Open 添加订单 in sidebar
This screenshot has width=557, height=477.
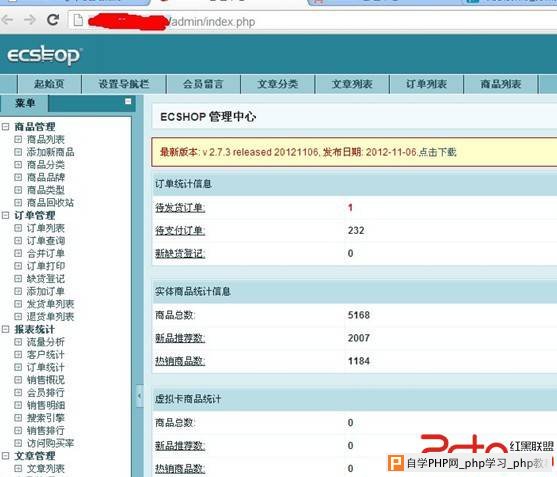pyautogui.click(x=45, y=291)
